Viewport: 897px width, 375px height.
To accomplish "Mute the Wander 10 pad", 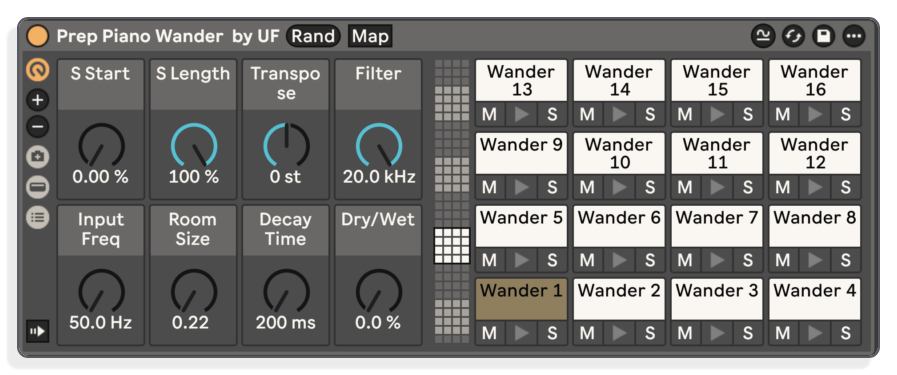I will coord(588,187).
